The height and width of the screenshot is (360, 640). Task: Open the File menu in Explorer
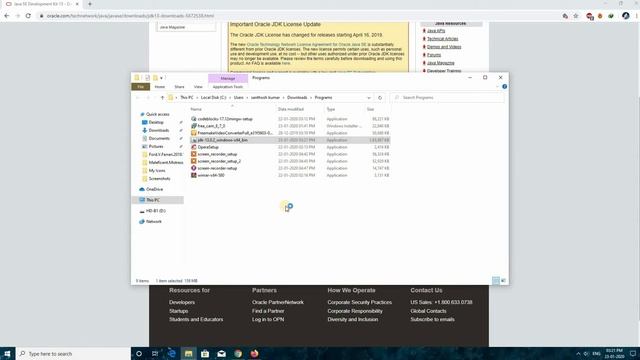(x=140, y=87)
